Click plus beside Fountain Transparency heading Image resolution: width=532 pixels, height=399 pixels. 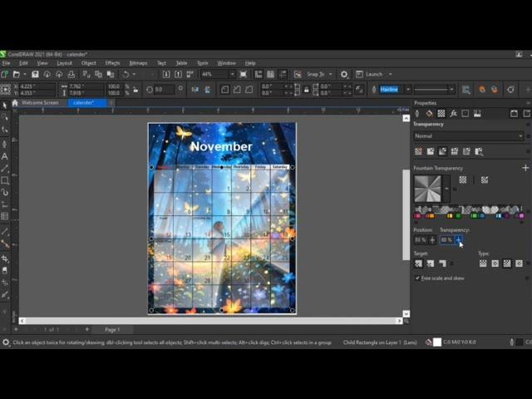pos(525,168)
